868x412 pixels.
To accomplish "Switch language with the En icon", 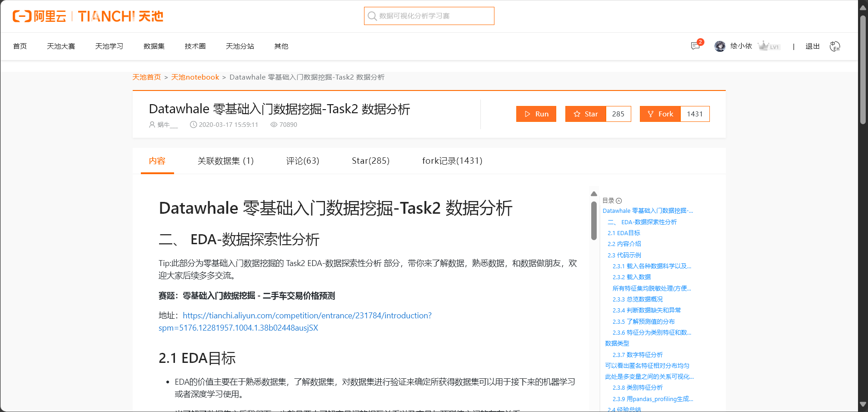I will pos(835,46).
